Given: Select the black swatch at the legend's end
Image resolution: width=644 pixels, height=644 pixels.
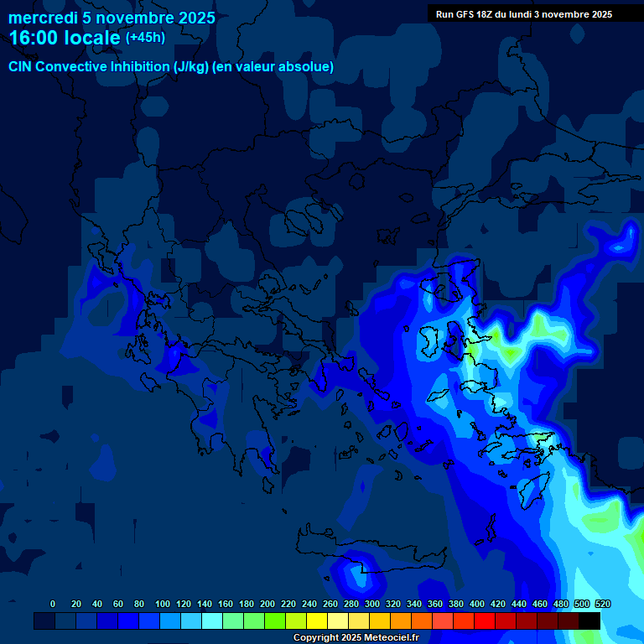Looking at the screenshot, I should (589, 621).
